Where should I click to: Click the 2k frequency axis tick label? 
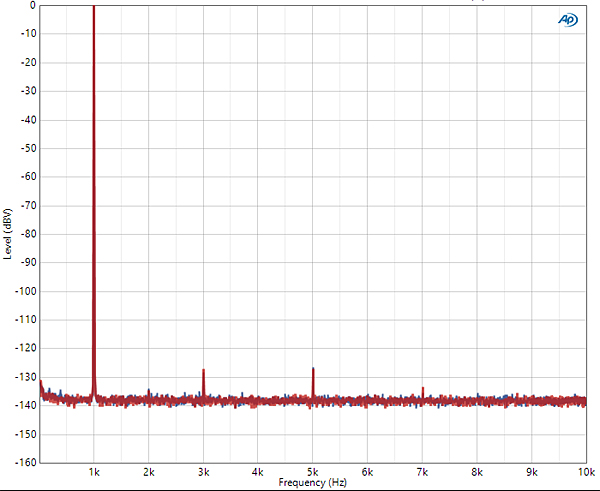click(x=149, y=471)
